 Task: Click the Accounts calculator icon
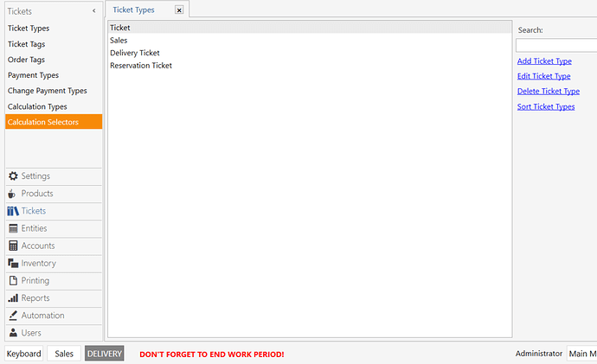click(13, 246)
